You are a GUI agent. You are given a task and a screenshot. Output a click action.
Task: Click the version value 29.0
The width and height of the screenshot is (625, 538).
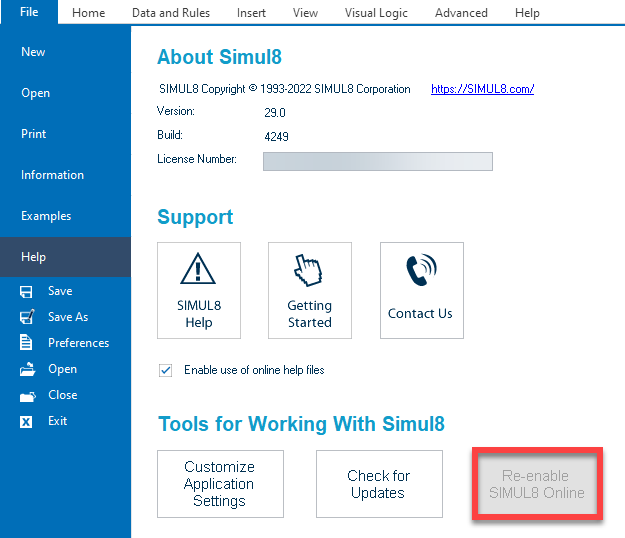(275, 113)
